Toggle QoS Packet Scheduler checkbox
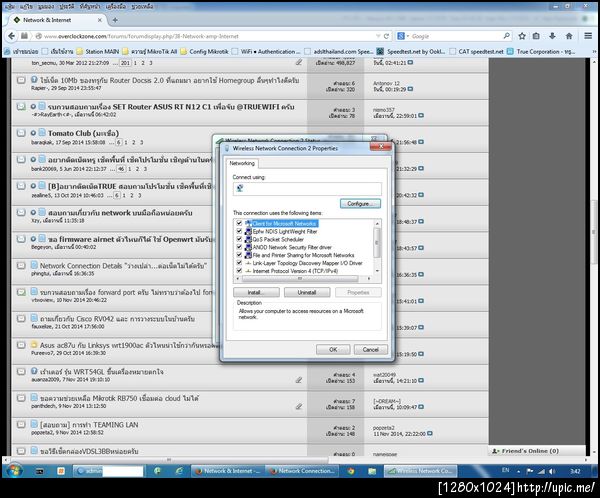The height and width of the screenshot is (498, 600). [239, 239]
